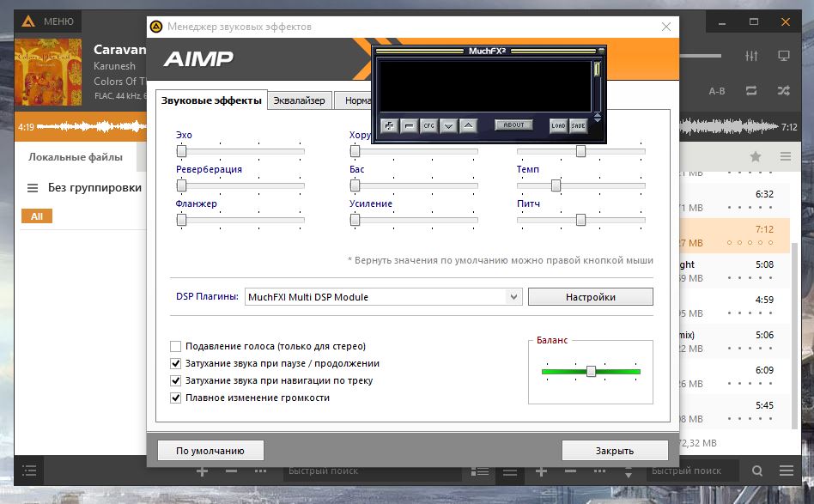Click the playlist search magnifier icon
This screenshot has height=504, width=814.
tap(757, 471)
